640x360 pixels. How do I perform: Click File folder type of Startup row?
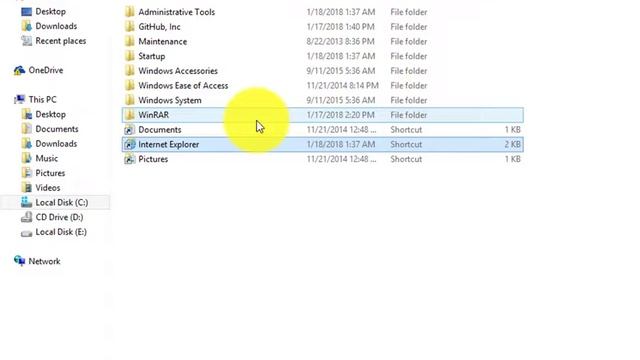[x=409, y=56]
